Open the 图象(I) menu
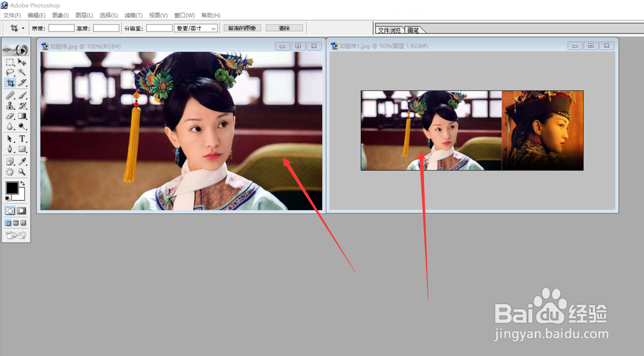This screenshot has height=356, width=644. pos(60,15)
